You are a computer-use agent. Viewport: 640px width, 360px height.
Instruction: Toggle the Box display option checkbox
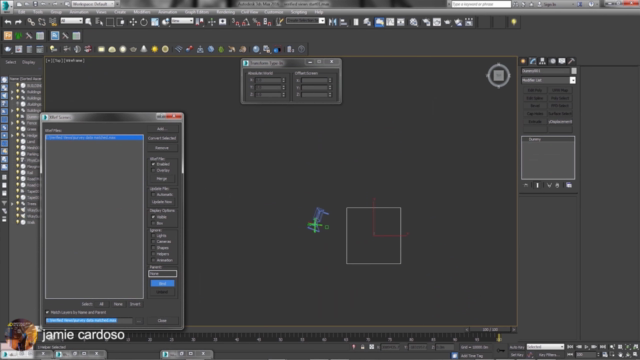[x=153, y=223]
